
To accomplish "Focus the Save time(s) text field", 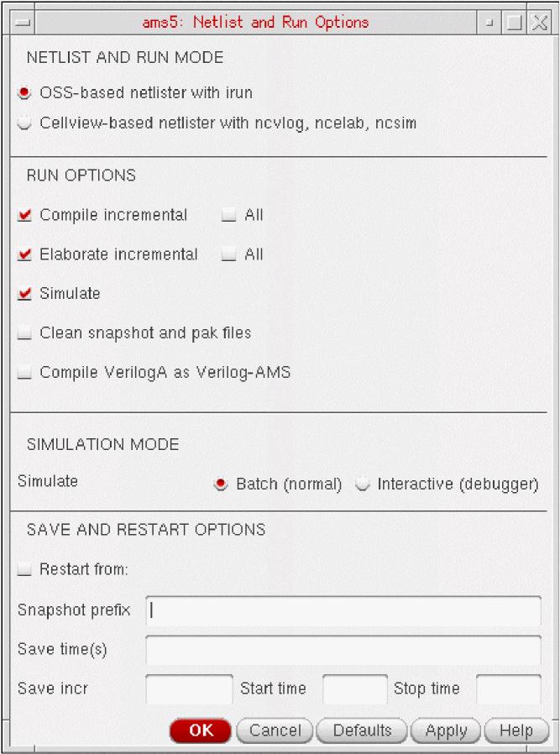I will click(343, 650).
